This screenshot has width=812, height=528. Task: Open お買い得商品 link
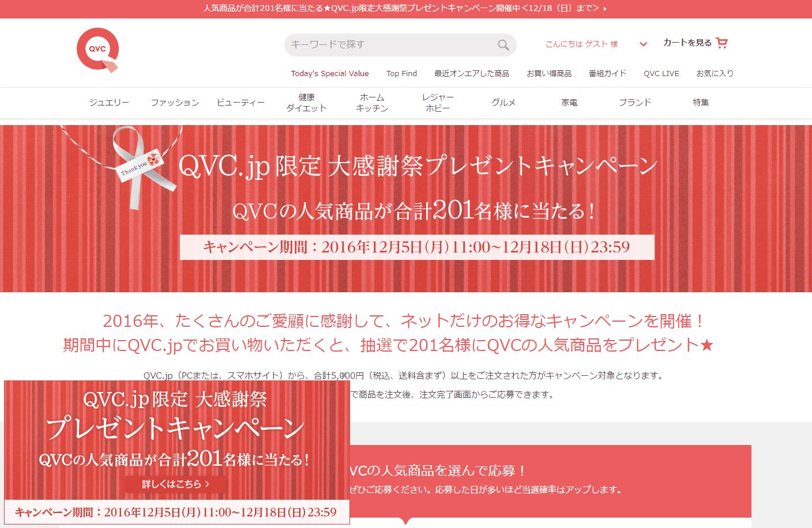pyautogui.click(x=549, y=73)
